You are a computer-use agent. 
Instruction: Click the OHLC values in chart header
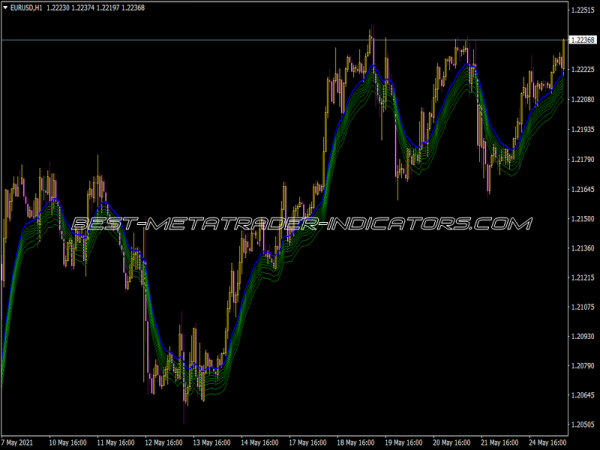[x=97, y=8]
